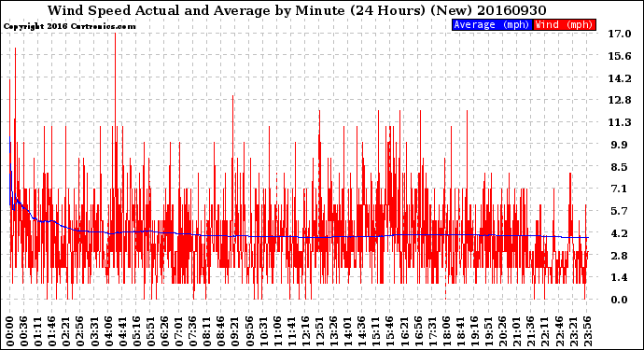The width and height of the screenshot is (644, 350).
Task: Click the 00:00 time axis label
Action: click(x=10, y=331)
